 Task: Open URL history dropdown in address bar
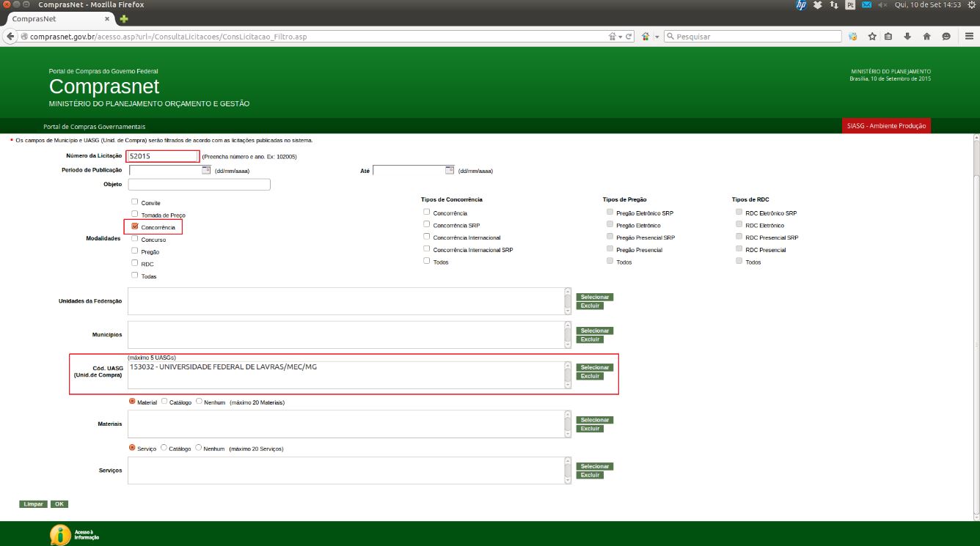click(620, 37)
